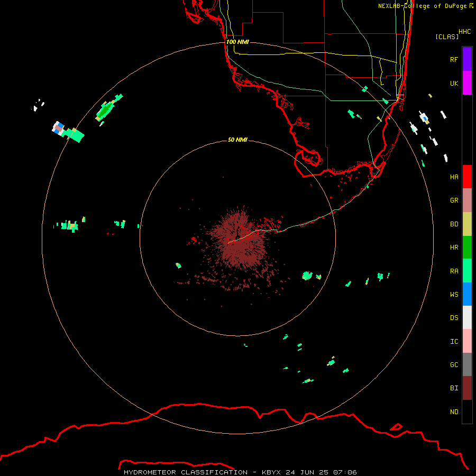The width and height of the screenshot is (476, 476).
Task: Click the [CLAS] units label
Action: [447, 36]
